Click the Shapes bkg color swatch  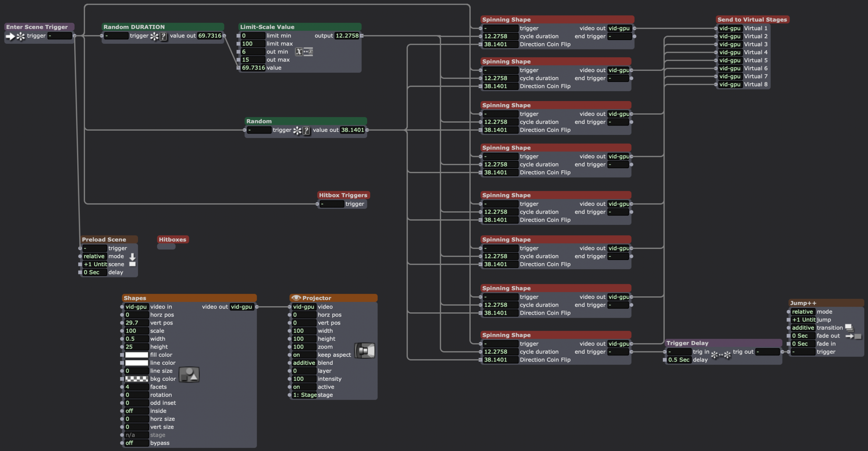(x=136, y=379)
